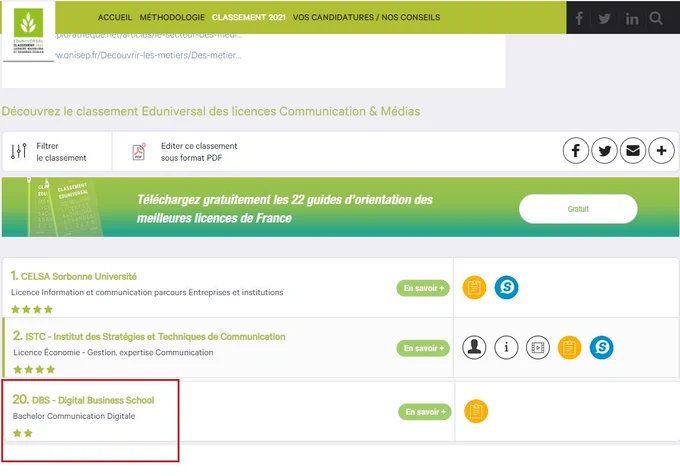Click En savoir + for DBS
The image size is (680, 476).
[x=425, y=412]
